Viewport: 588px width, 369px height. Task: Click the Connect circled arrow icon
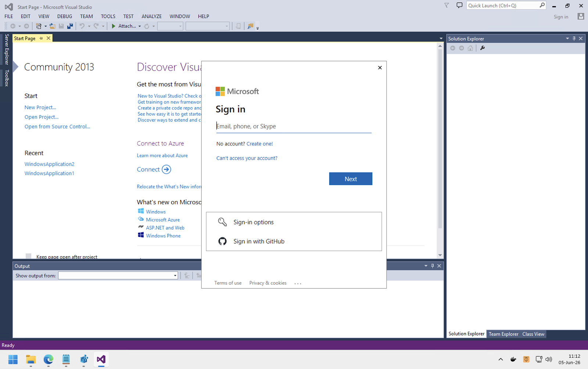point(166,169)
